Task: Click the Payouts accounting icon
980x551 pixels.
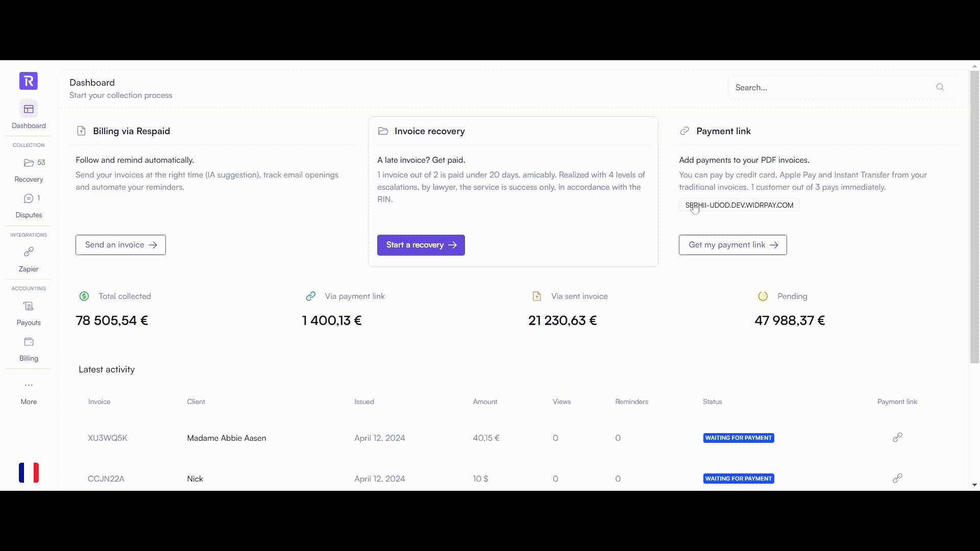Action: pyautogui.click(x=28, y=306)
